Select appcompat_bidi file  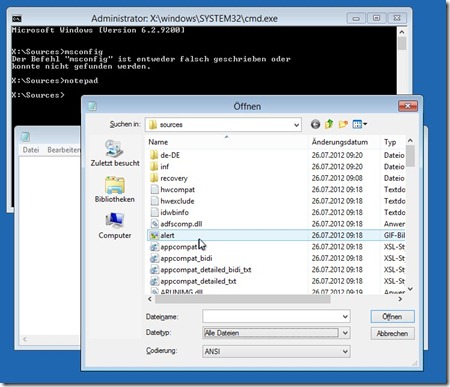(186, 258)
